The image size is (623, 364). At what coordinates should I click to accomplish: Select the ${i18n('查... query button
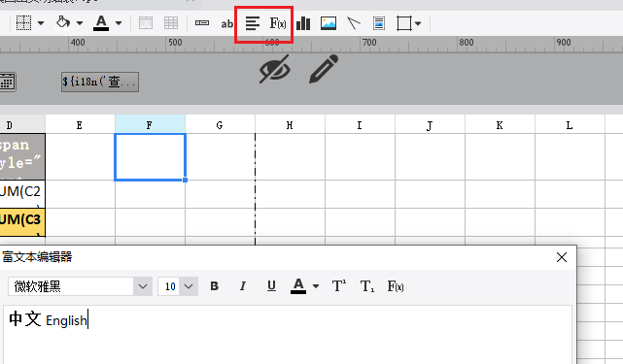[100, 82]
